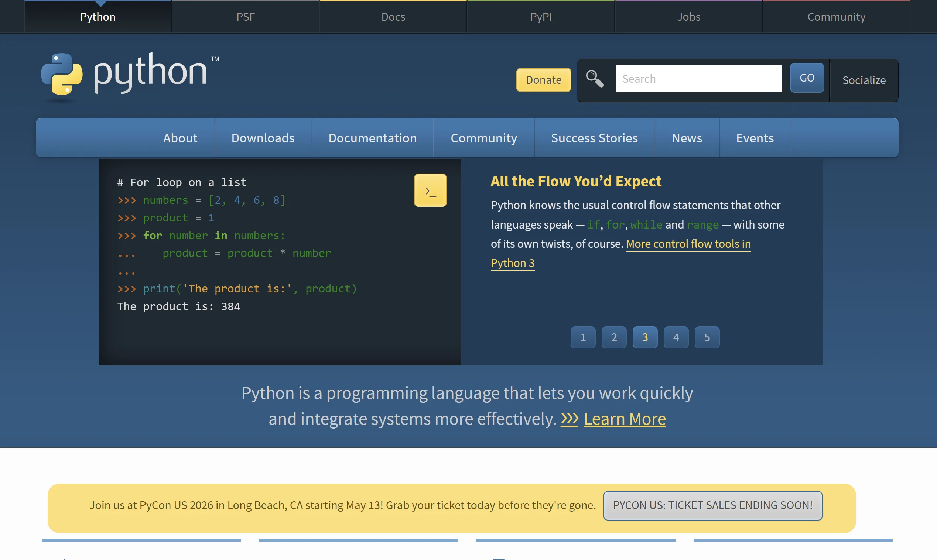Screen dimensions: 937x560
Task: Open the Success Stories menu
Action: (x=594, y=138)
